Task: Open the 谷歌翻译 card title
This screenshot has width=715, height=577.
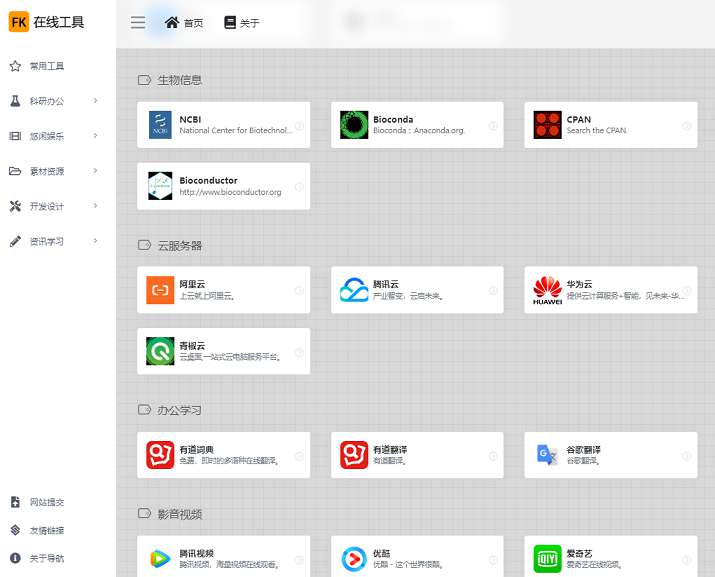Action: pyautogui.click(x=583, y=449)
